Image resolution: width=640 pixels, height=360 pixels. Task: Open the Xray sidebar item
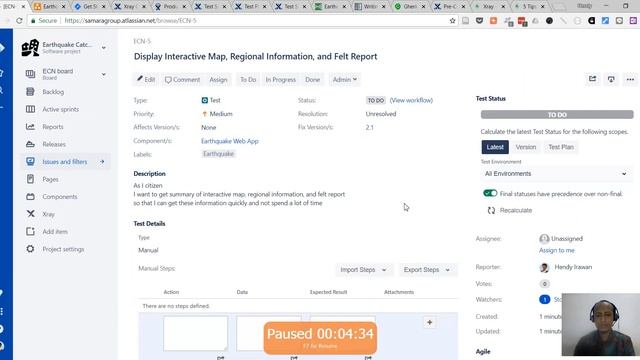[x=48, y=214]
